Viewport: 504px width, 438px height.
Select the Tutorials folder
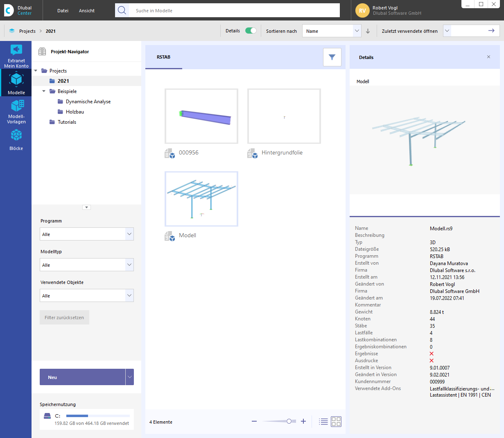click(x=67, y=122)
